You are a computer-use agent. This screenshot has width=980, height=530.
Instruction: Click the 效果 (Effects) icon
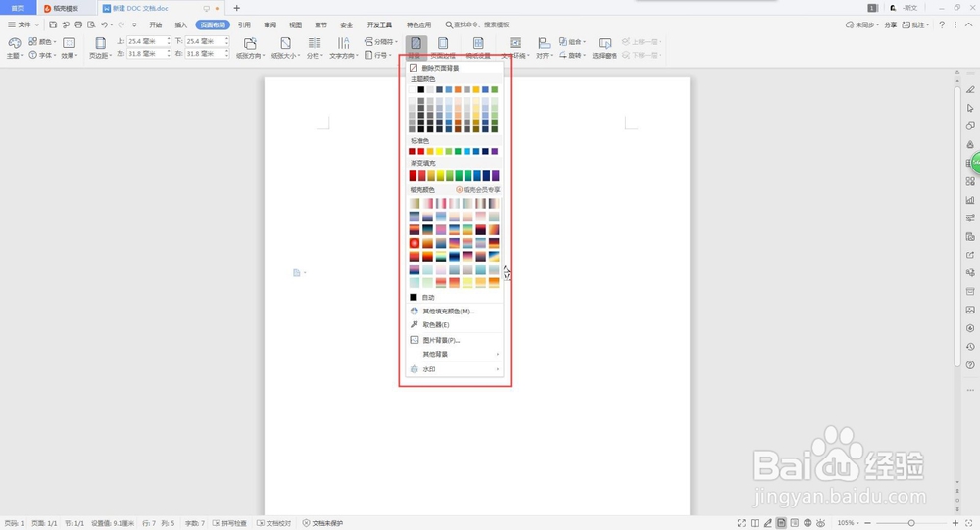pos(69,42)
